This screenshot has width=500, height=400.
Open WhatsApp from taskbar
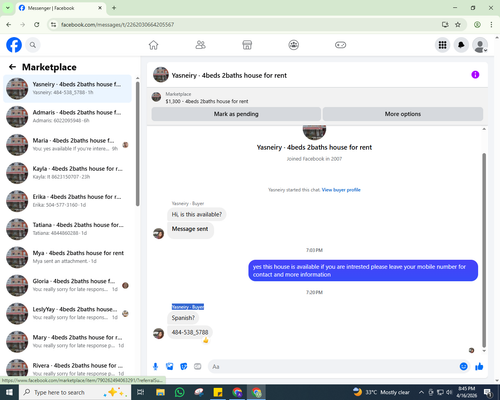[x=179, y=392]
